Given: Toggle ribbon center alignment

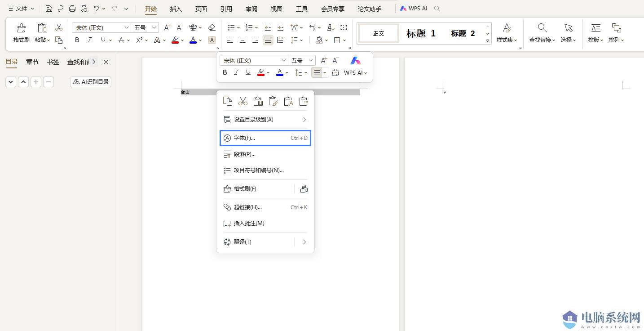Looking at the screenshot, I should click(x=243, y=40).
